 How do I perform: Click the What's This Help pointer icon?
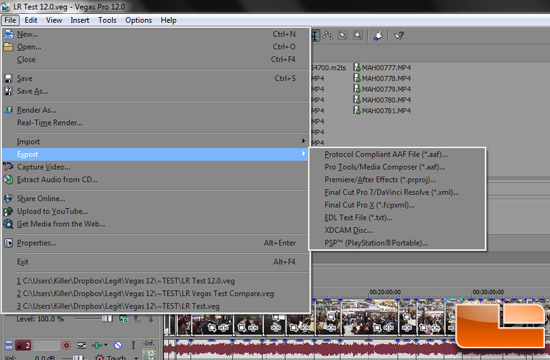pyautogui.click(x=399, y=35)
